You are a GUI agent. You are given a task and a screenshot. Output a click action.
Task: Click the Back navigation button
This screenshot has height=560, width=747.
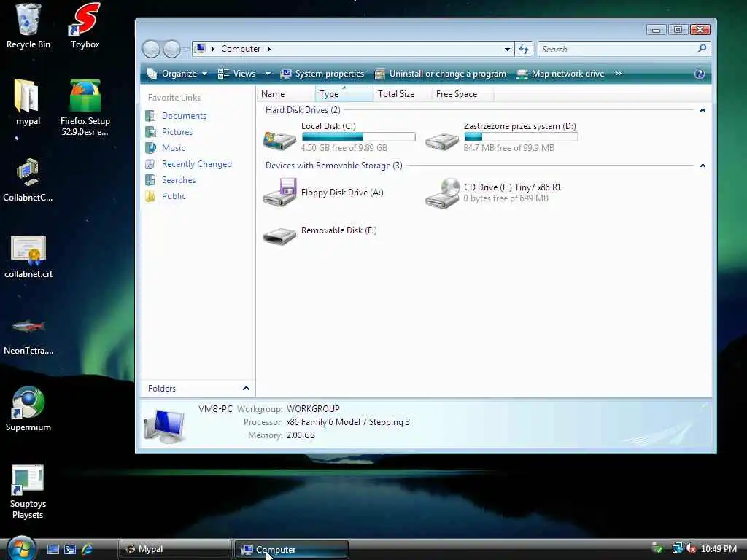pos(151,49)
